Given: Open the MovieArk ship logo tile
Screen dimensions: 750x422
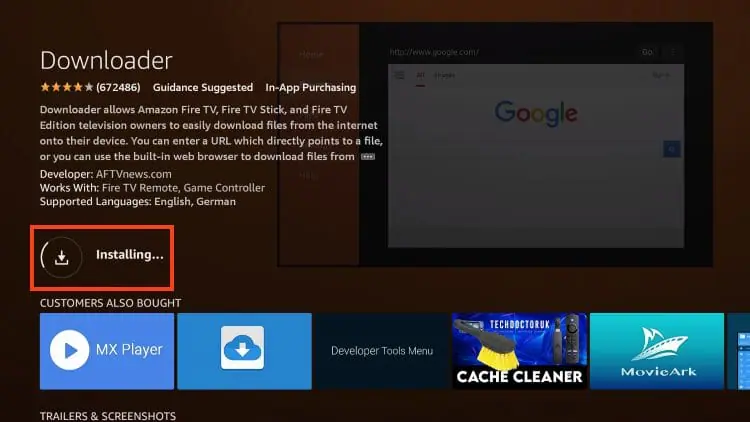Looking at the screenshot, I should tap(656, 350).
